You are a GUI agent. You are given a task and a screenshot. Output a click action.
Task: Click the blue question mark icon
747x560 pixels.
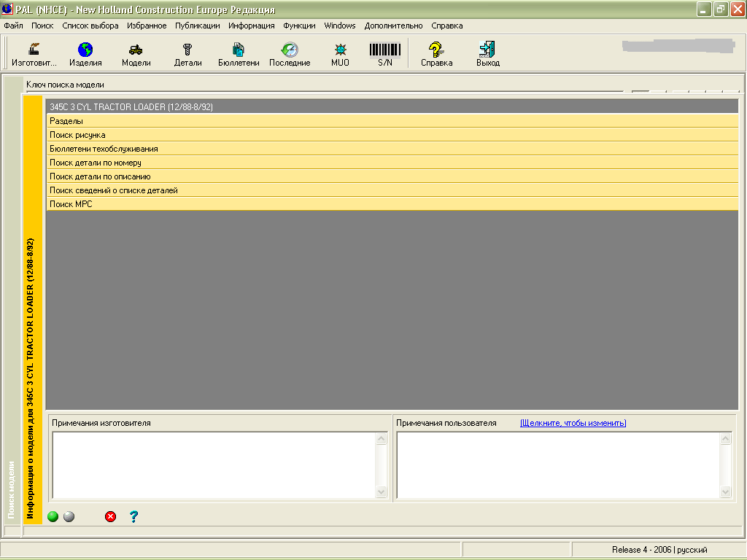pos(134,517)
